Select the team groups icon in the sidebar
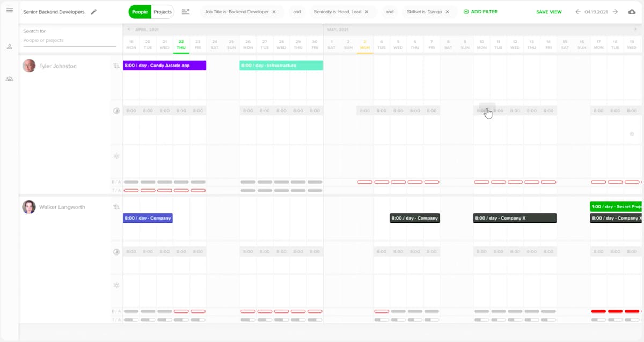The image size is (644, 342). pos(9,79)
